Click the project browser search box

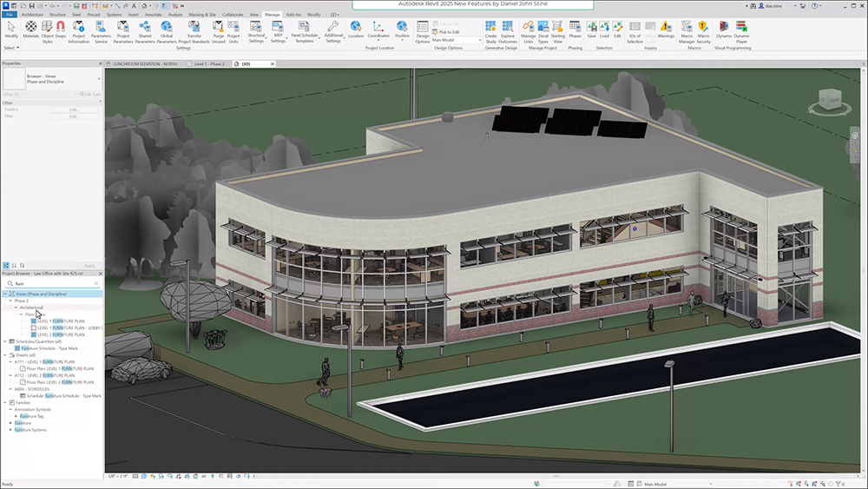pos(52,283)
